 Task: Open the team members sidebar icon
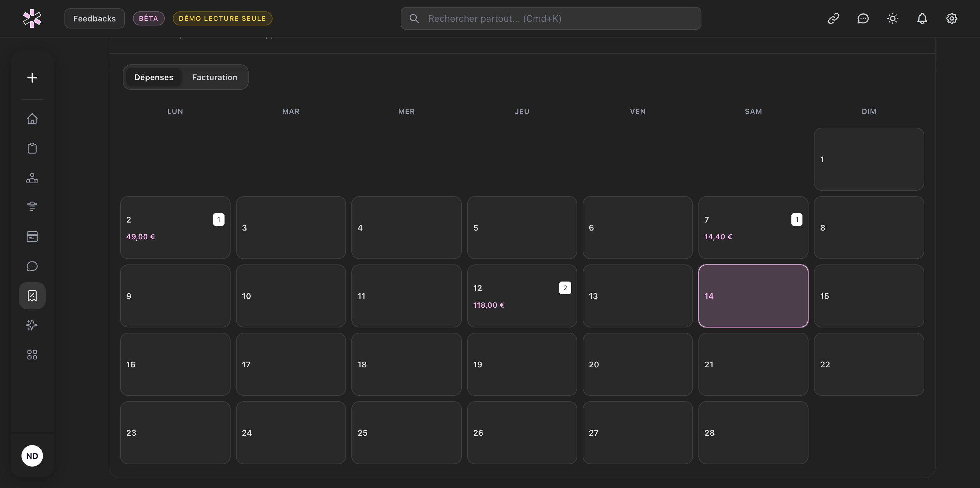(x=32, y=178)
